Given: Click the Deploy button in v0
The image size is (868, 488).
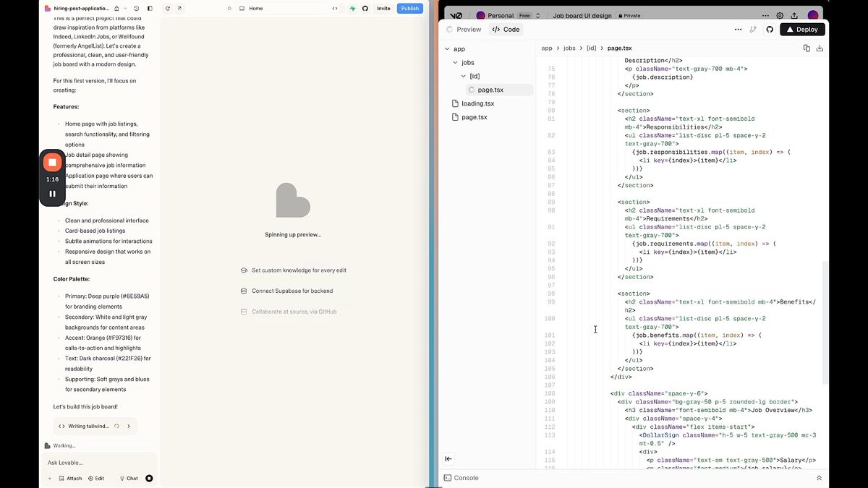Looking at the screenshot, I should click(802, 30).
